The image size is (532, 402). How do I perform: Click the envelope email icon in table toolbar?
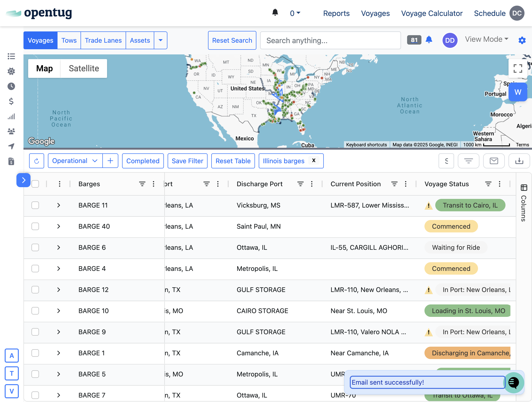click(493, 161)
